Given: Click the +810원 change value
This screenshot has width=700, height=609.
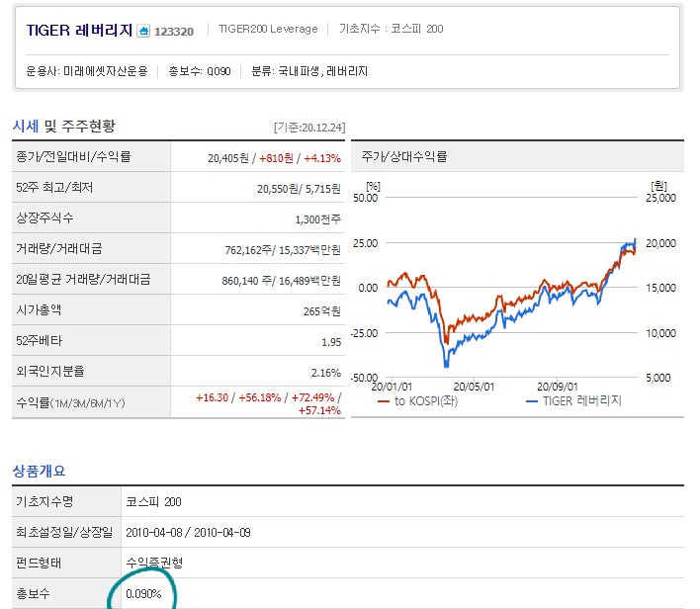Looking at the screenshot, I should click(276, 158).
